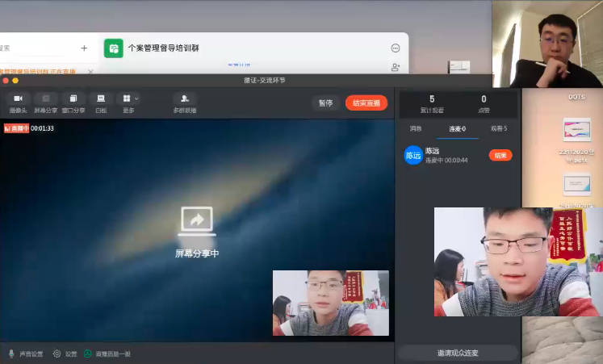Click the DOTS folder label on the desktop

(x=576, y=97)
